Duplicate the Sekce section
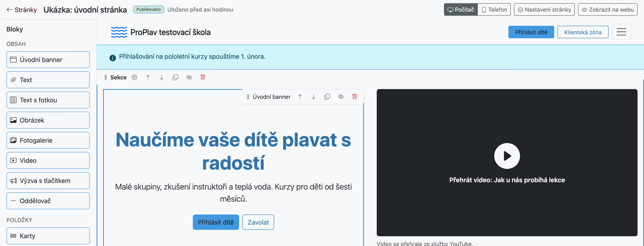 coord(175,77)
